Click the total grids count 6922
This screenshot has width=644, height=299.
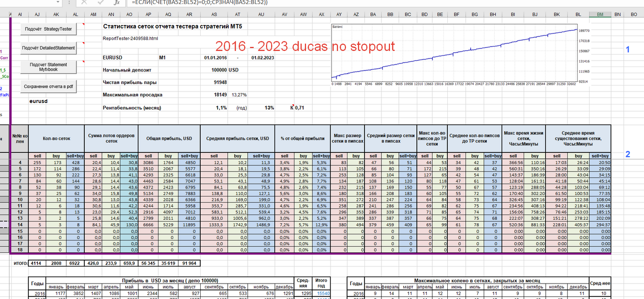(74, 262)
